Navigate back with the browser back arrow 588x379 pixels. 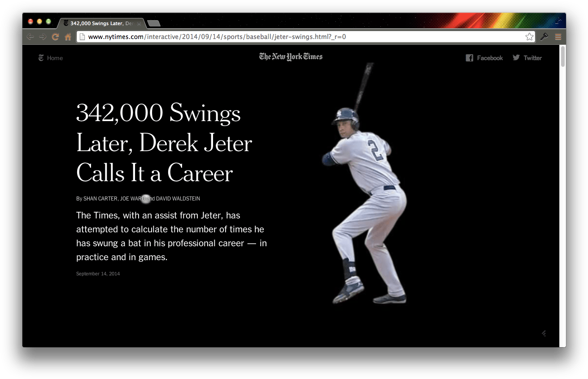[x=30, y=37]
